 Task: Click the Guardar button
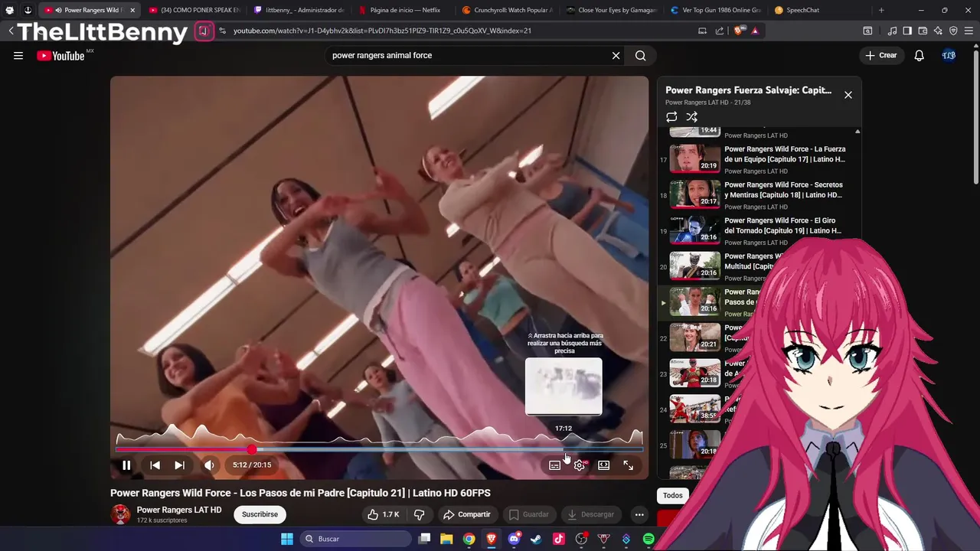click(x=528, y=514)
